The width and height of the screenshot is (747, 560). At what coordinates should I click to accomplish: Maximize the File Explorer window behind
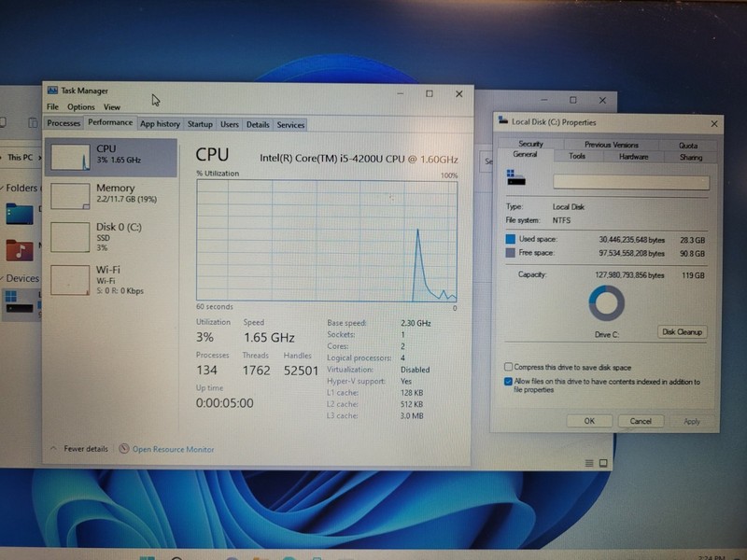point(573,100)
